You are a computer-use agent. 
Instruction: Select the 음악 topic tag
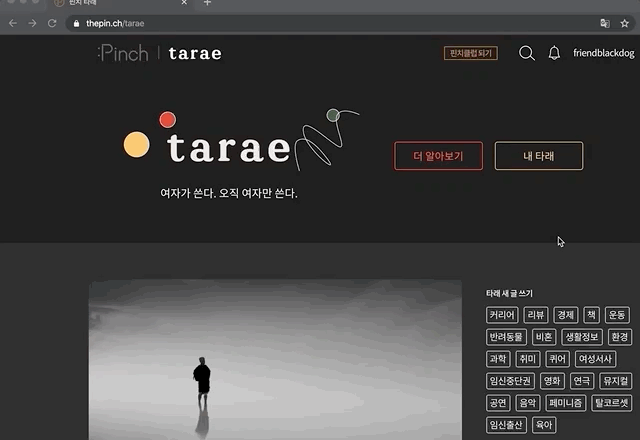(528, 403)
